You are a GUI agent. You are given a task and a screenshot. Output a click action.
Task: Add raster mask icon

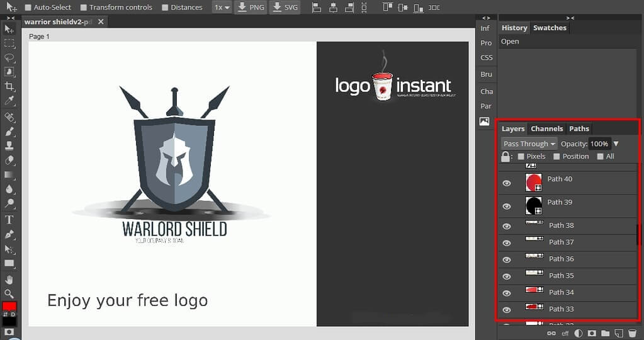click(592, 333)
